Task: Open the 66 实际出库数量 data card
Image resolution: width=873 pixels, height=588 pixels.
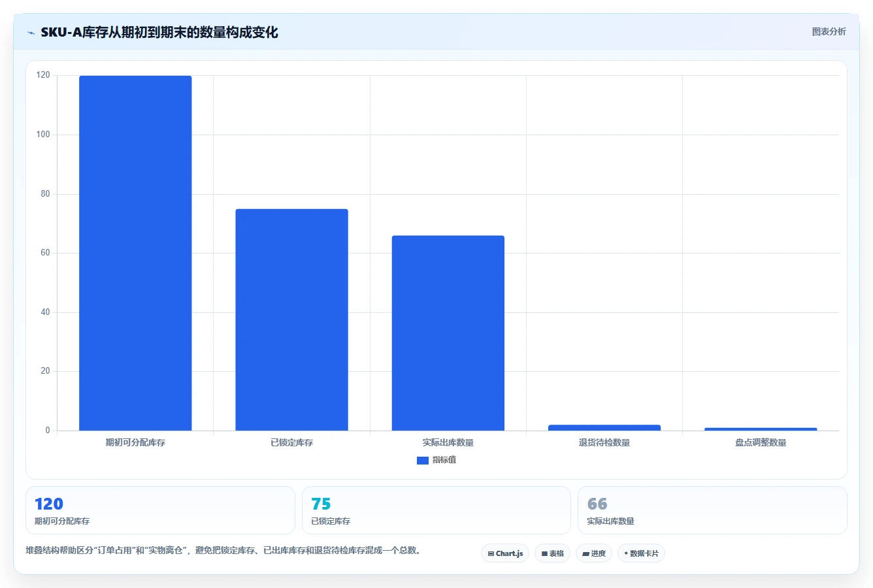Action: tap(712, 510)
